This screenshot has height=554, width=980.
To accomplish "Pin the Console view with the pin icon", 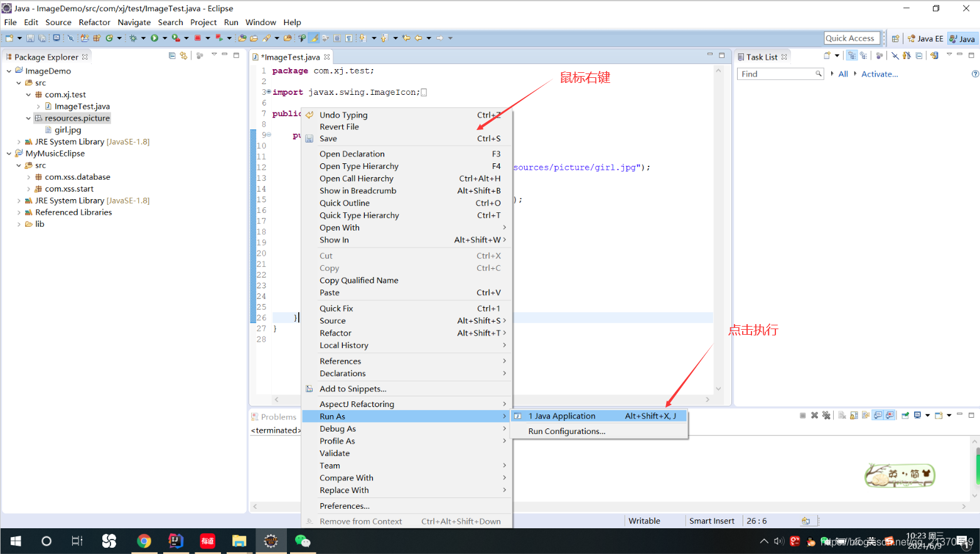I will 905,415.
